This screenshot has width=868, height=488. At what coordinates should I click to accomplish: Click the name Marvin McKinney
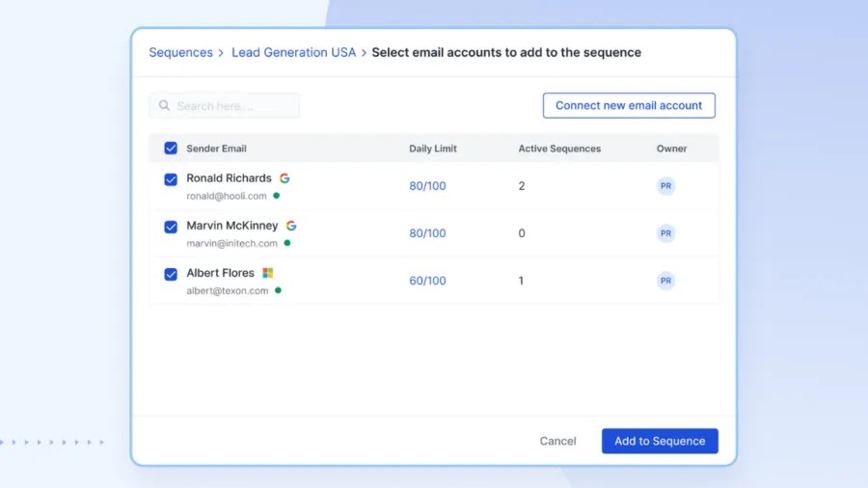tap(231, 226)
